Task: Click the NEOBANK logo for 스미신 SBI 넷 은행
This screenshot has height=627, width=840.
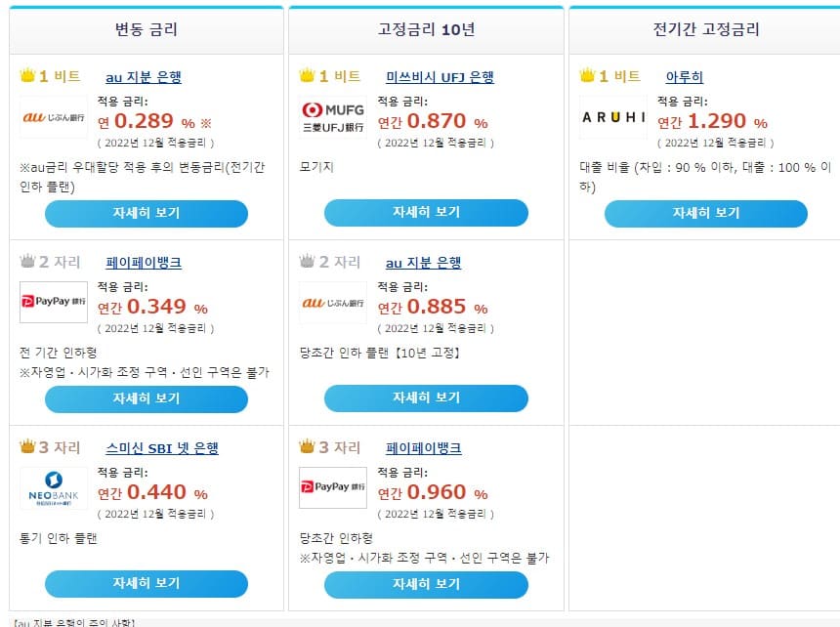Action: coord(53,488)
